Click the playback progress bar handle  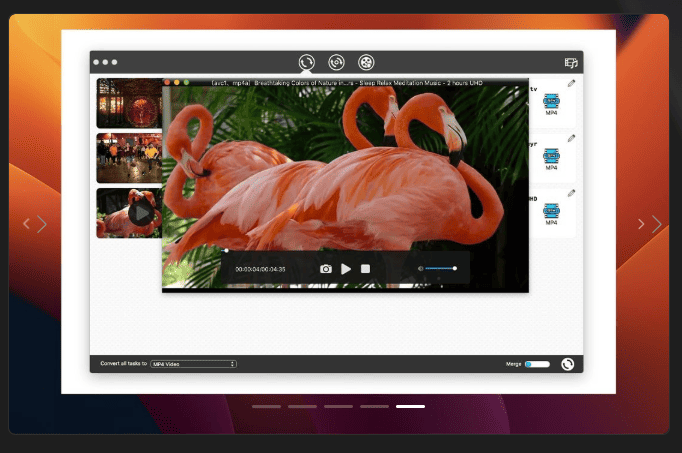click(x=226, y=250)
